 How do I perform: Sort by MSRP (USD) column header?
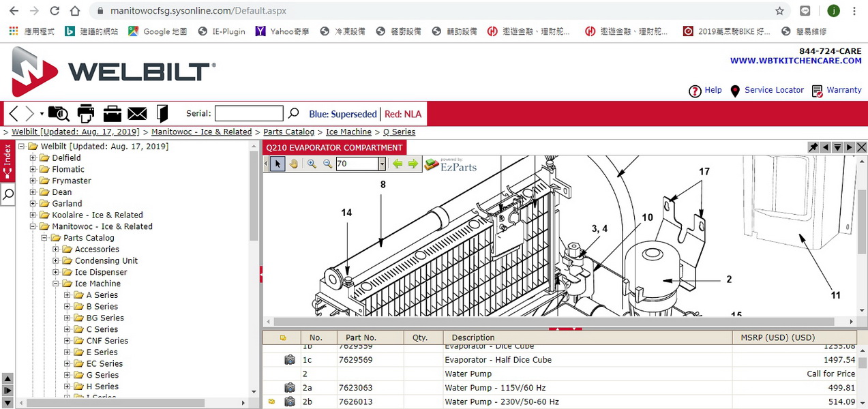pos(794,337)
